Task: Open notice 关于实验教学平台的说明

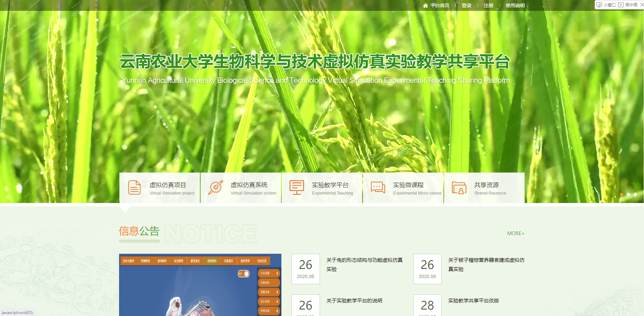Action: pos(354,301)
